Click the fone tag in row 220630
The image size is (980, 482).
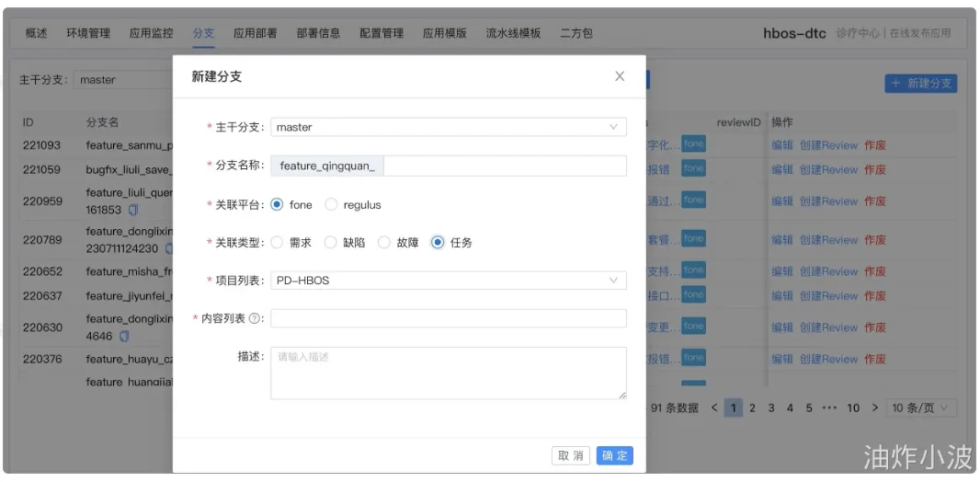coord(693,327)
